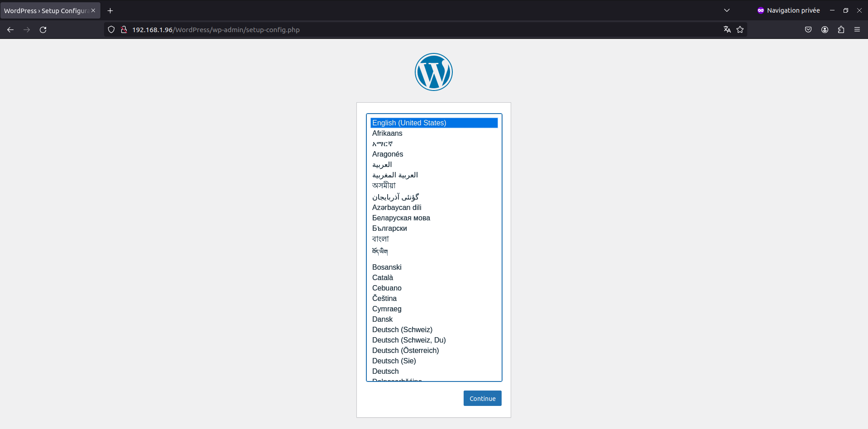This screenshot has height=429, width=868.
Task: Click the Firefox page reload icon
Action: [43, 29]
